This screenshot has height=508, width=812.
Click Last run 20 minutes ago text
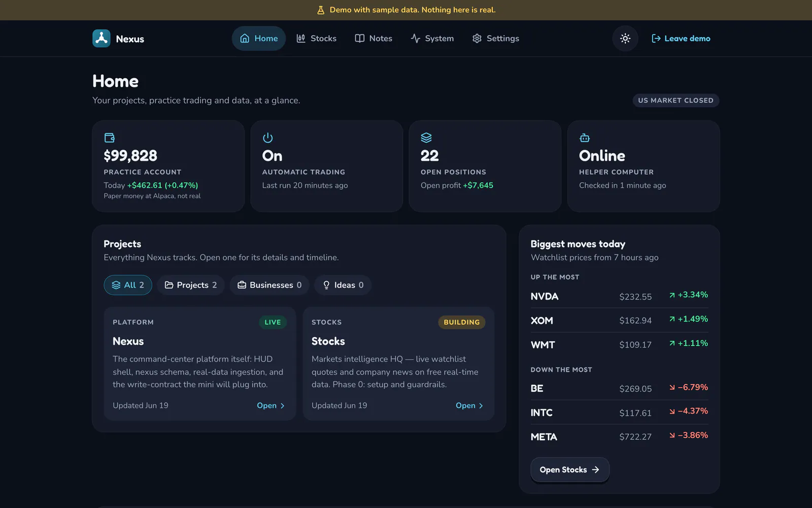click(305, 185)
